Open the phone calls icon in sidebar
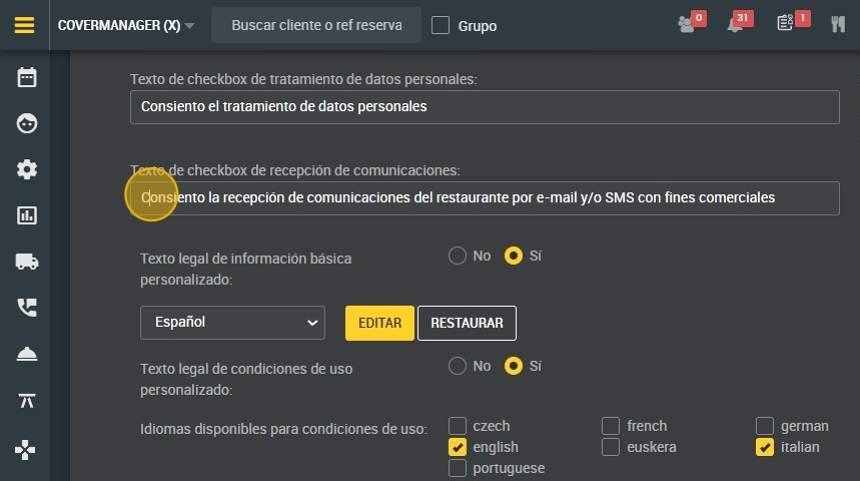The height and width of the screenshot is (481, 860). click(27, 307)
